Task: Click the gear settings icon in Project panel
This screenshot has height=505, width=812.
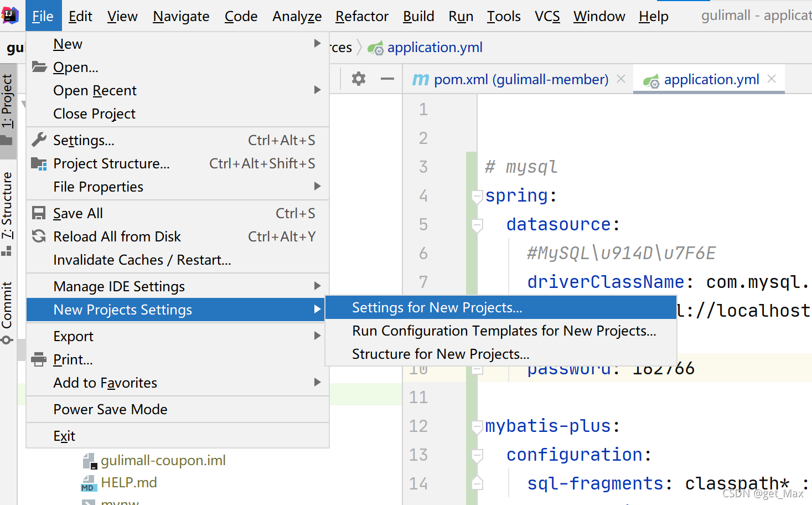Action: [359, 79]
